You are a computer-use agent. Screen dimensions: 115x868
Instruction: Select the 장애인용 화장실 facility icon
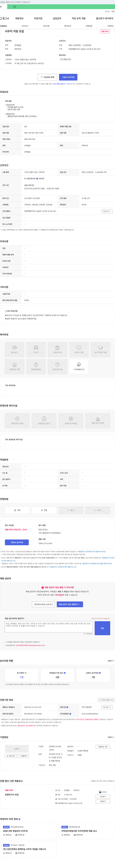click(x=71, y=421)
